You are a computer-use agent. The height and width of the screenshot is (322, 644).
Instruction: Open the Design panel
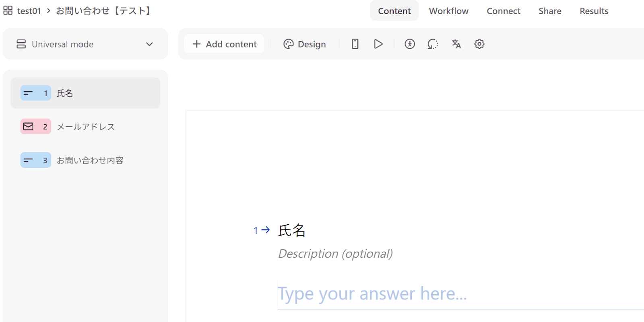tap(305, 44)
